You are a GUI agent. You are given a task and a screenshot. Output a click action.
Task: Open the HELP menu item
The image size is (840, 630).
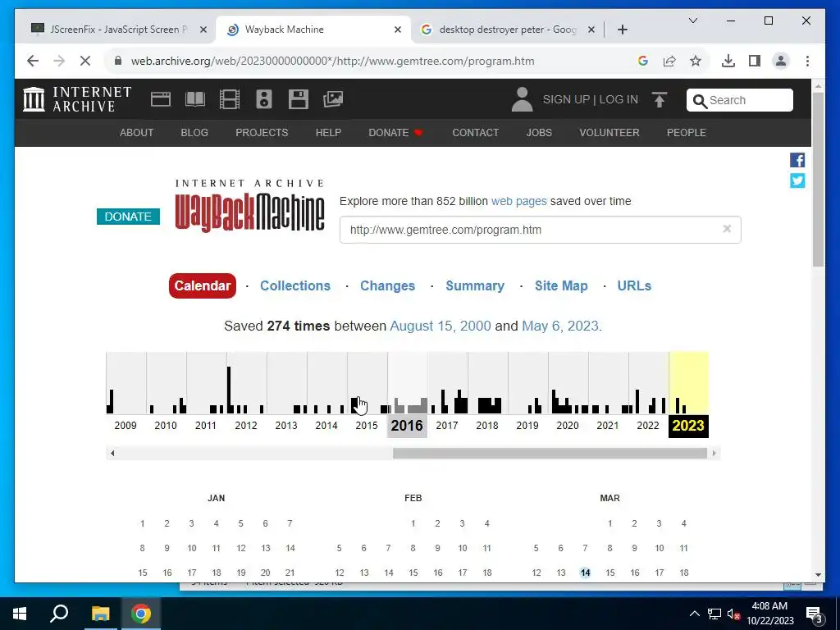point(328,132)
